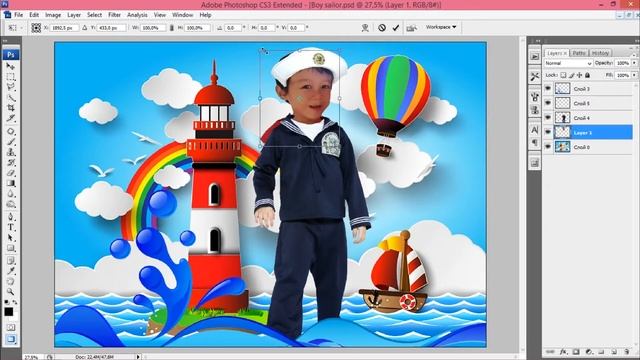Click the foreground color swatch

click(9, 312)
